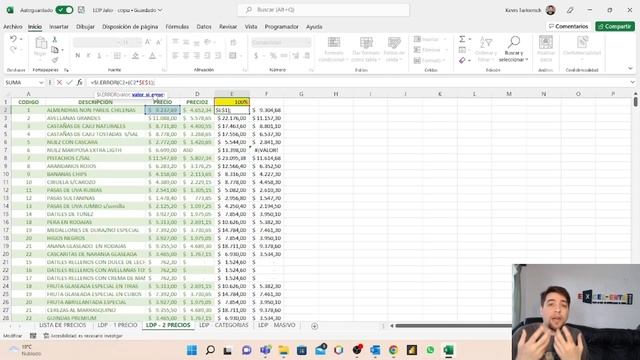The image size is (640, 360).
Task: Open the Windows Start menu
Action: coord(192,350)
